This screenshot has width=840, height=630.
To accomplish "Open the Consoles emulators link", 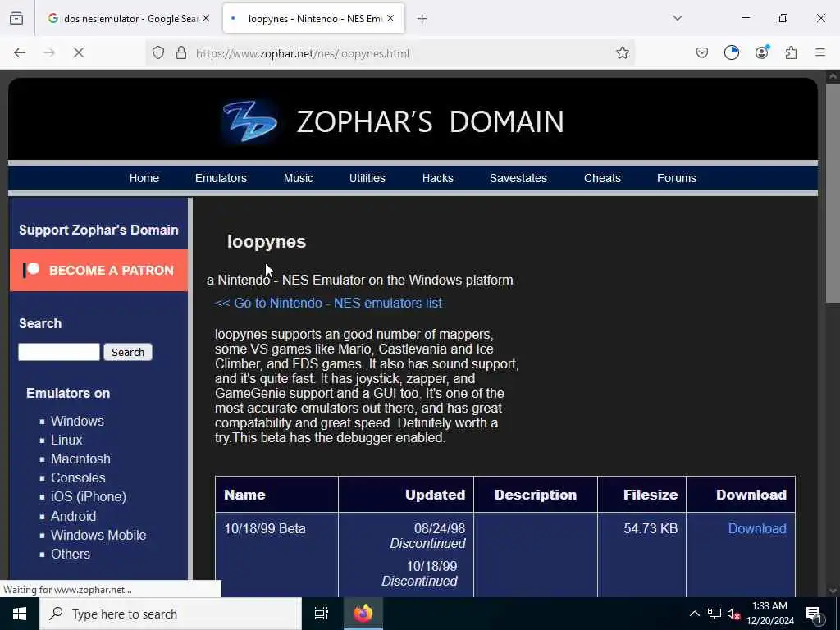I will (78, 478).
